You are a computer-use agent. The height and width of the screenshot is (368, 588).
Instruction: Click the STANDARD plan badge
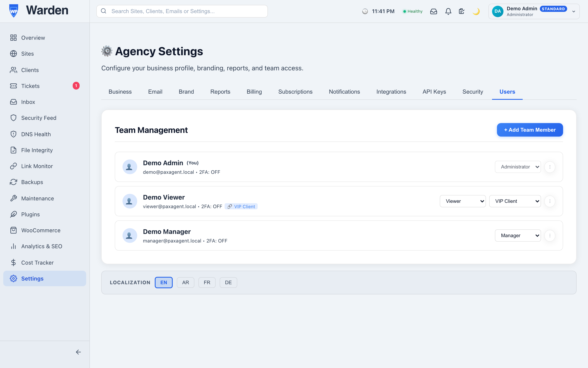click(x=553, y=9)
